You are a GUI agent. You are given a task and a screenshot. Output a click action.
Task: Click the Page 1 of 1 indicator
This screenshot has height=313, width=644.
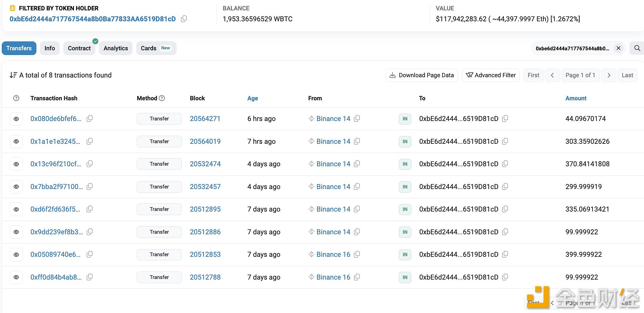pos(580,75)
